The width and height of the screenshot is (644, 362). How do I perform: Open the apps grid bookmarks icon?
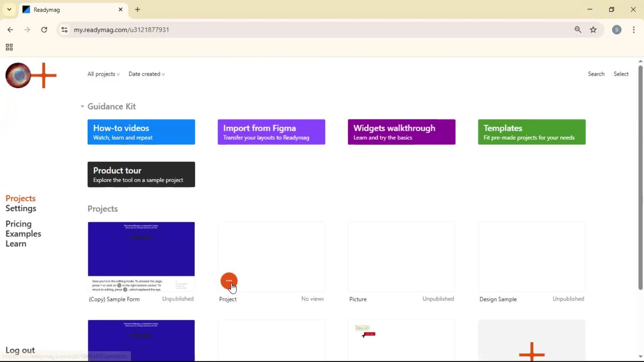(x=9, y=47)
